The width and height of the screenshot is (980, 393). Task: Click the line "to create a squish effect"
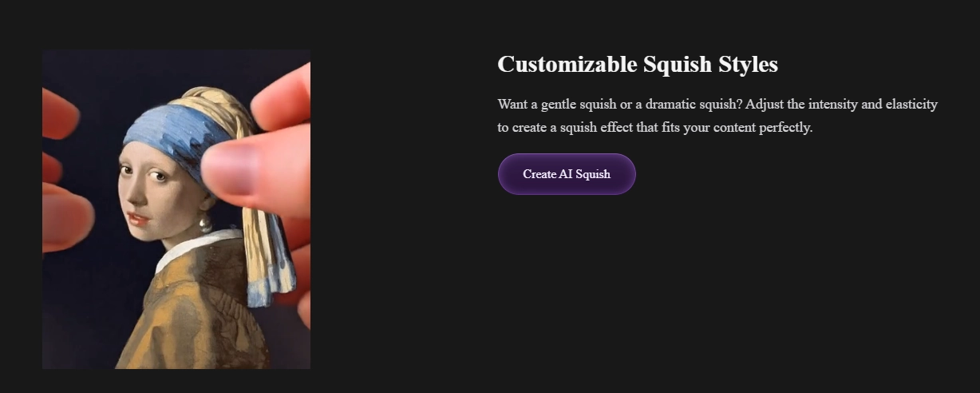coord(654,128)
